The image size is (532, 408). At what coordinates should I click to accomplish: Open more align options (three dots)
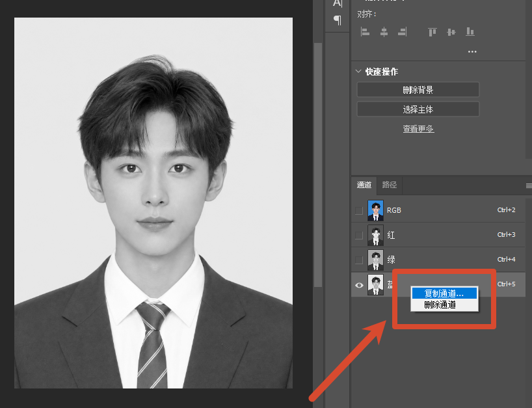(472, 51)
